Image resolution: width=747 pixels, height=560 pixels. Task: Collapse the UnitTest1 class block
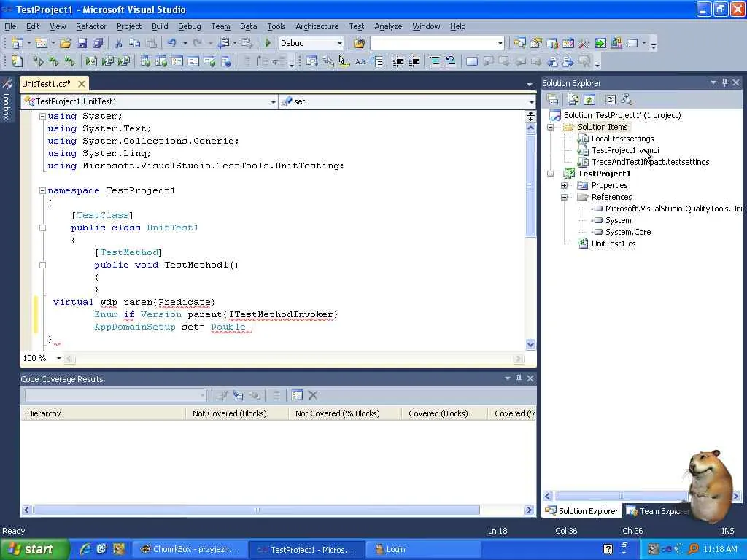pos(42,227)
